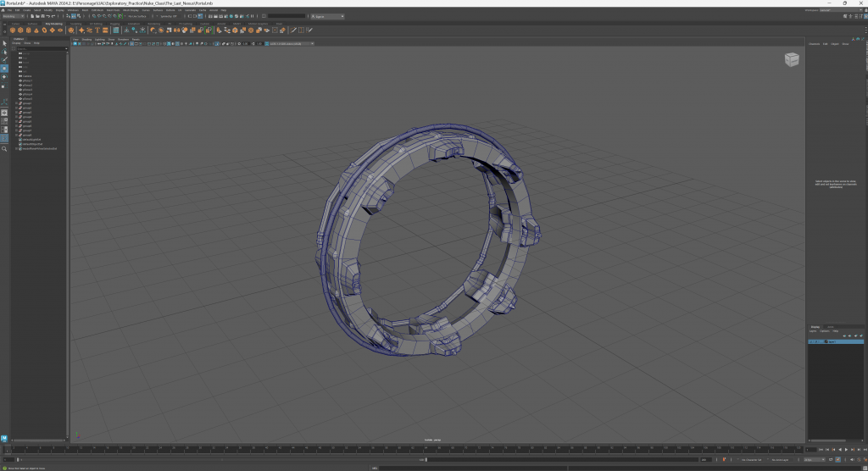
Task: Activate the Lasso select tool
Action: pos(4,52)
